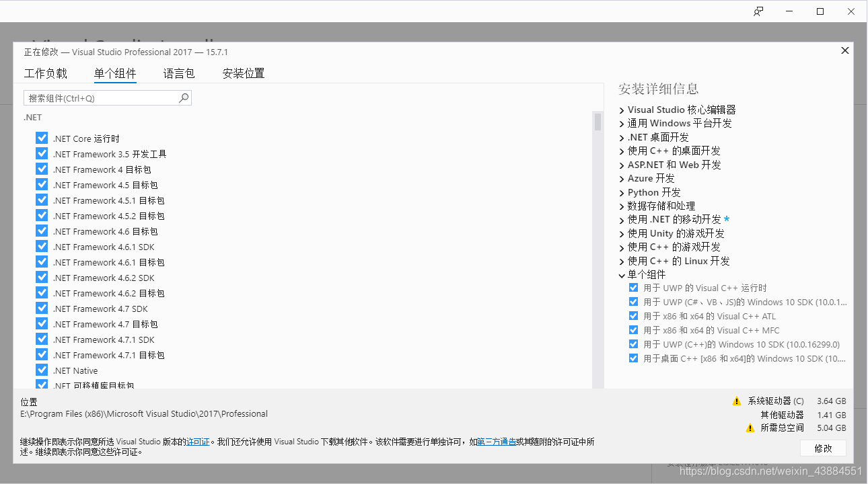The width and height of the screenshot is (868, 484).
Task: Expand Python 开发 details
Action: click(622, 192)
